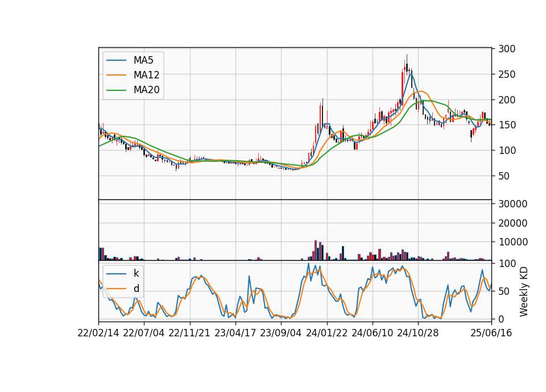
Task: Click the 0 tick on KD axis
Action: [501, 319]
